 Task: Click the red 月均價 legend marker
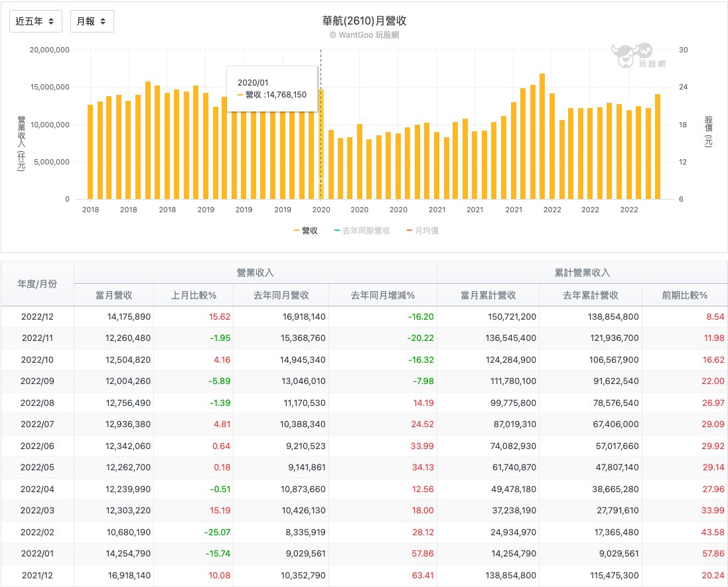[x=410, y=229]
